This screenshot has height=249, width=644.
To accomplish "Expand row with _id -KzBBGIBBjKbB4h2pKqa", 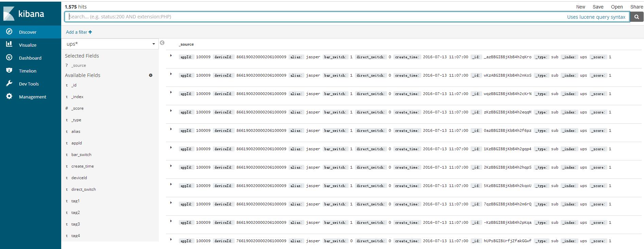I will (171, 221).
